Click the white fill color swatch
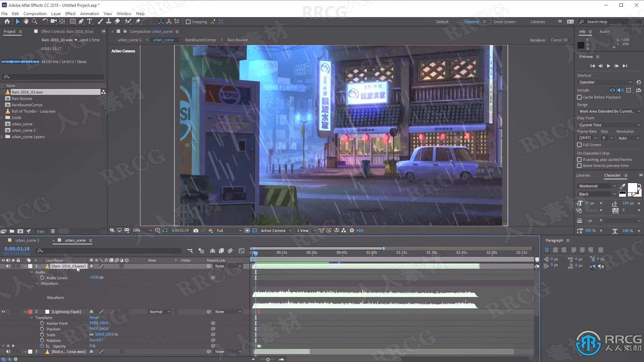The image size is (644, 362). pyautogui.click(x=632, y=188)
